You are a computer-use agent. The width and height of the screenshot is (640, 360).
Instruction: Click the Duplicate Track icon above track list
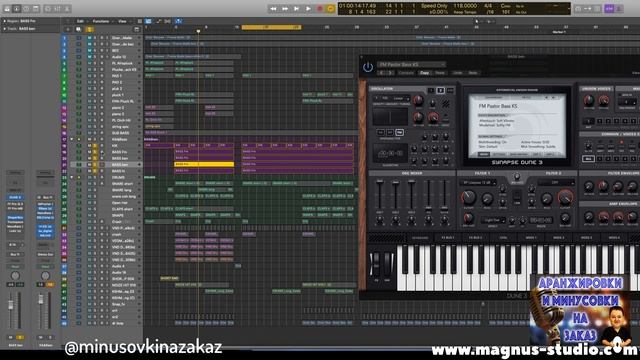pyautogui.click(x=78, y=29)
